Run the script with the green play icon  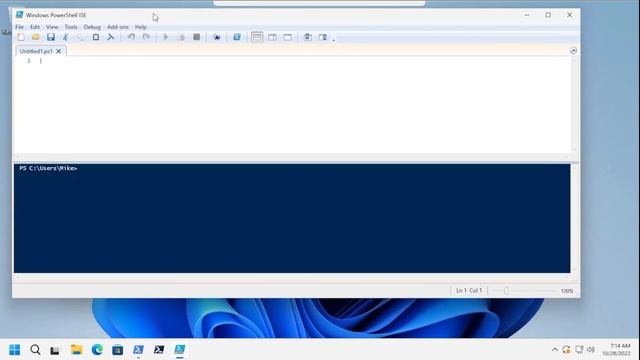click(x=166, y=37)
